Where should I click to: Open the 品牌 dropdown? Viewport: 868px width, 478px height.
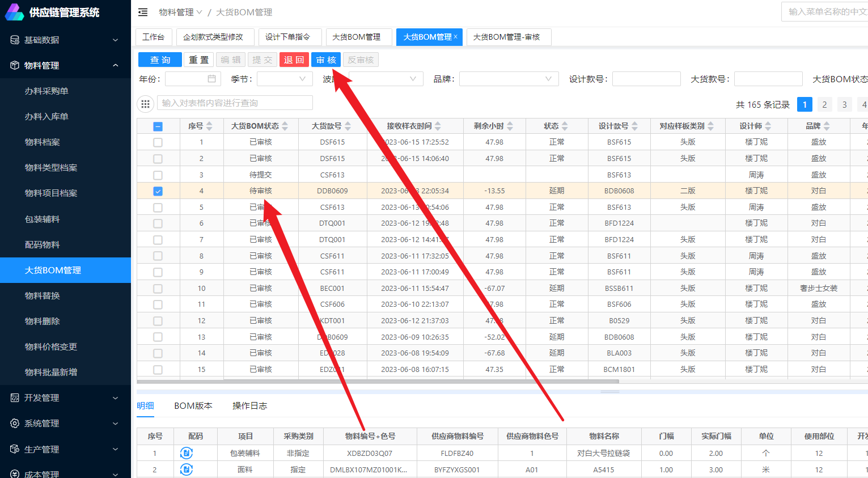tap(509, 79)
